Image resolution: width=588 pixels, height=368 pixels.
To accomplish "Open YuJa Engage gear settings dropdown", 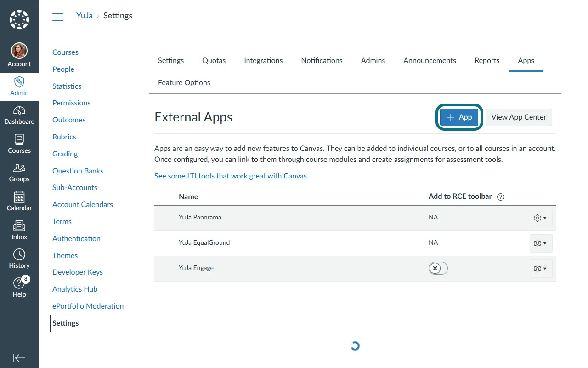I will click(541, 269).
